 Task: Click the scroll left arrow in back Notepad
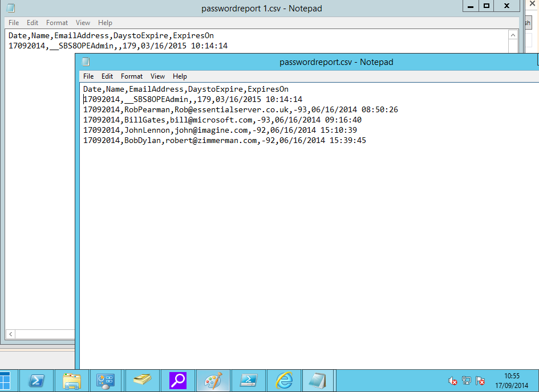tap(10, 334)
